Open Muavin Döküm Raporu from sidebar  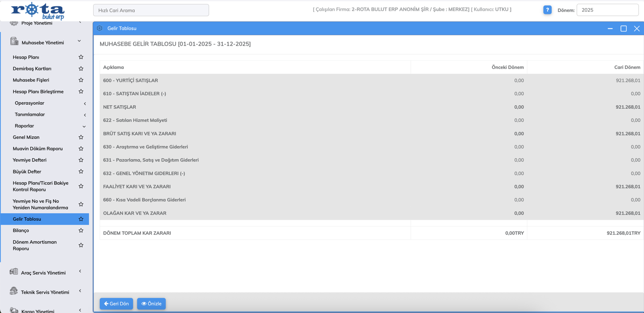tap(38, 149)
